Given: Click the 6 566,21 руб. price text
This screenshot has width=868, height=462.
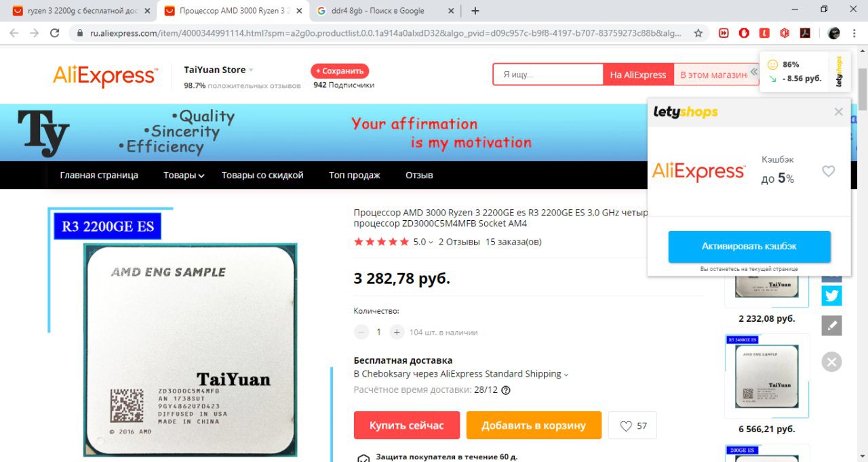Looking at the screenshot, I should (x=766, y=429).
